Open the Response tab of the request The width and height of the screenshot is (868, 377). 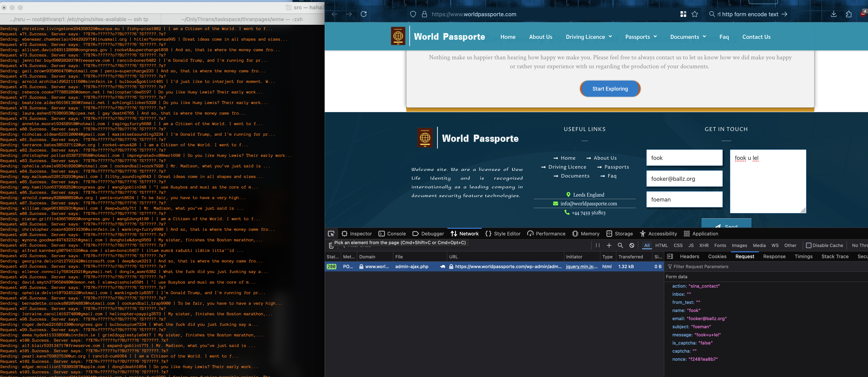coord(774,257)
